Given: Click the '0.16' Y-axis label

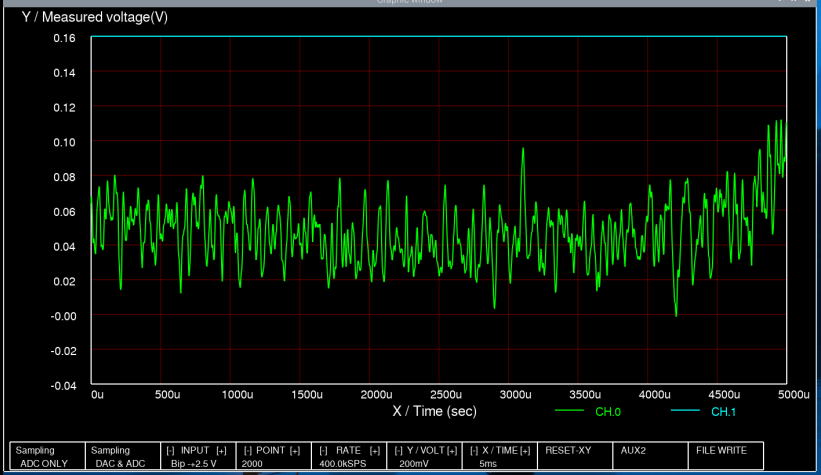Looking at the screenshot, I should [x=64, y=38].
